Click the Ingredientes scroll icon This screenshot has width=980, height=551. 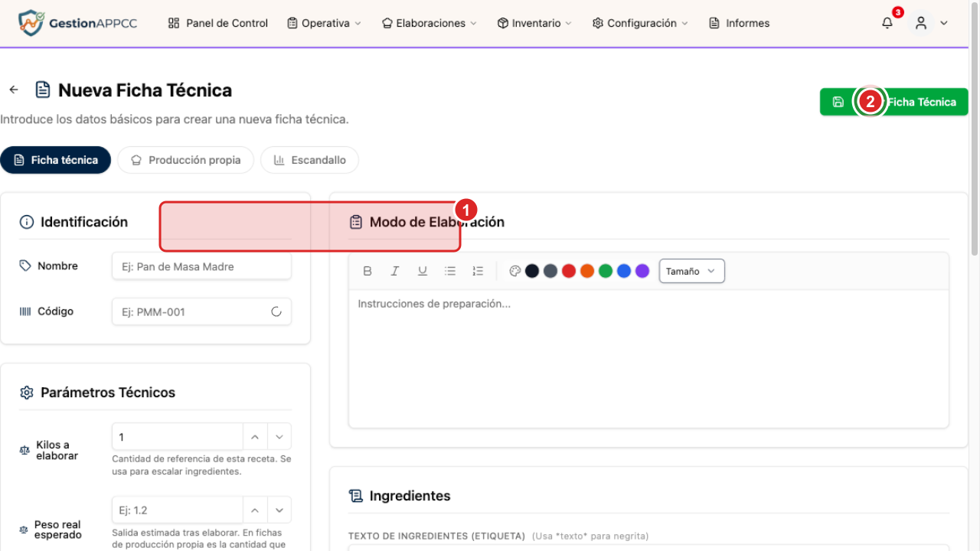tap(355, 496)
